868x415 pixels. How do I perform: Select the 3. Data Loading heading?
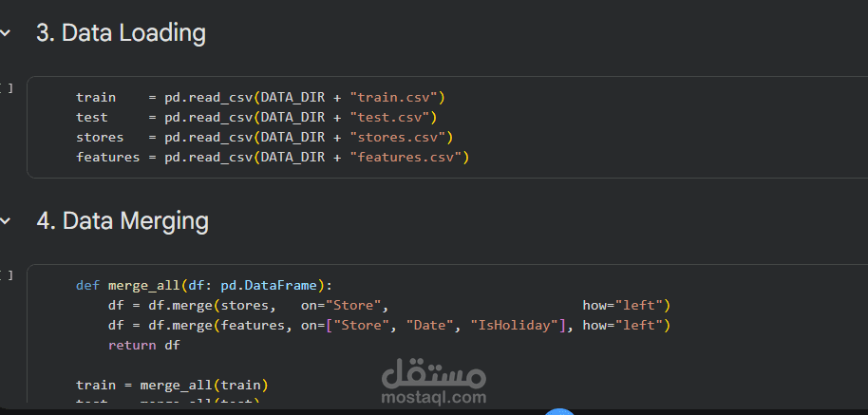(122, 33)
